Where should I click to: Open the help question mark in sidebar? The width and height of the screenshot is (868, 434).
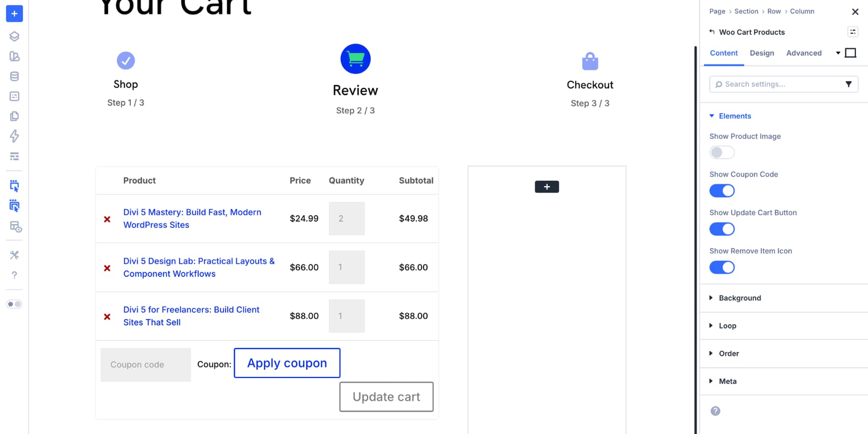14,275
